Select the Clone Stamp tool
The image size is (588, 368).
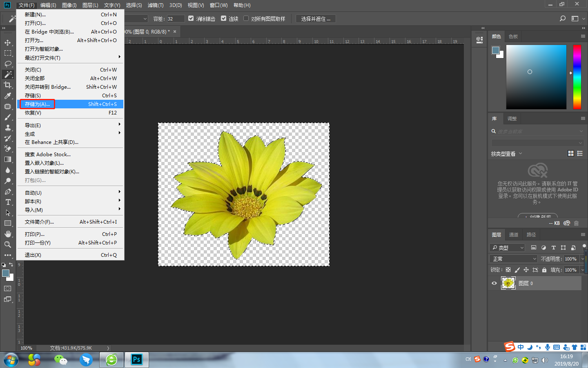8,128
